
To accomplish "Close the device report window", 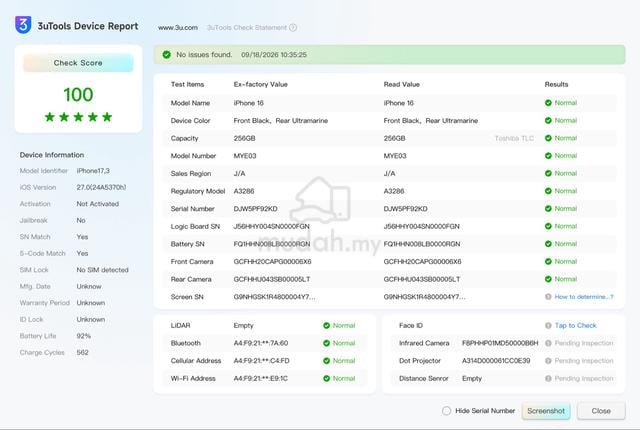I will coord(601,411).
